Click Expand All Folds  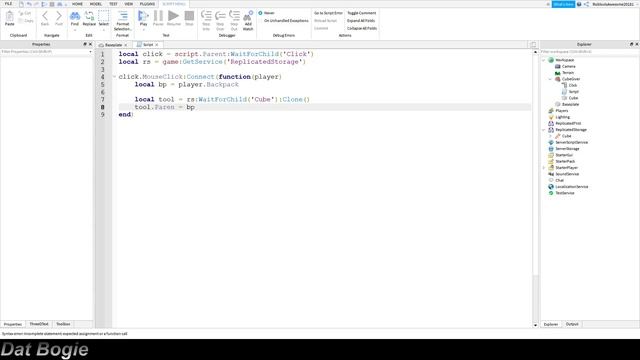coord(361,20)
